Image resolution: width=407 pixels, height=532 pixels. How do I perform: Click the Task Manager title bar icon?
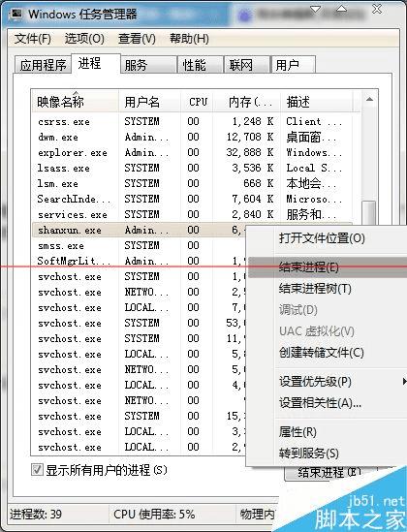point(16,14)
